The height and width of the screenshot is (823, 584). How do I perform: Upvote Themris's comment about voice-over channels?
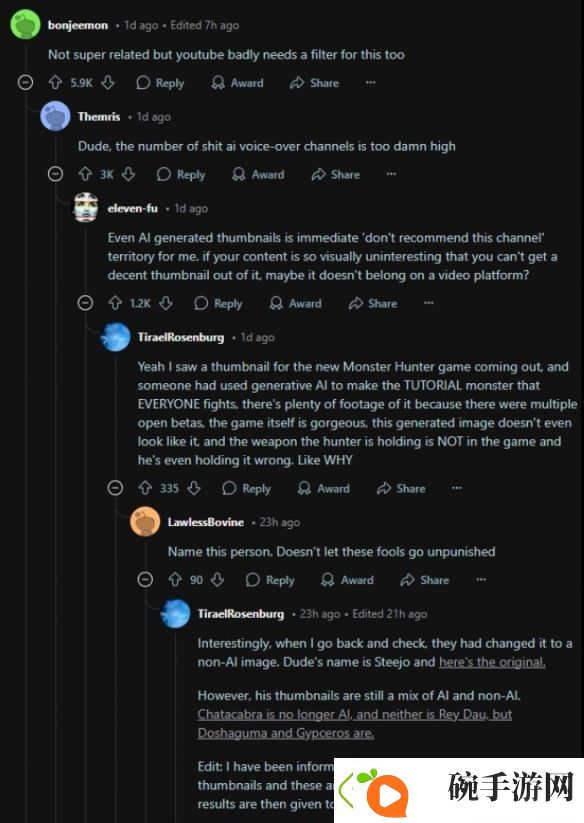tap(85, 174)
